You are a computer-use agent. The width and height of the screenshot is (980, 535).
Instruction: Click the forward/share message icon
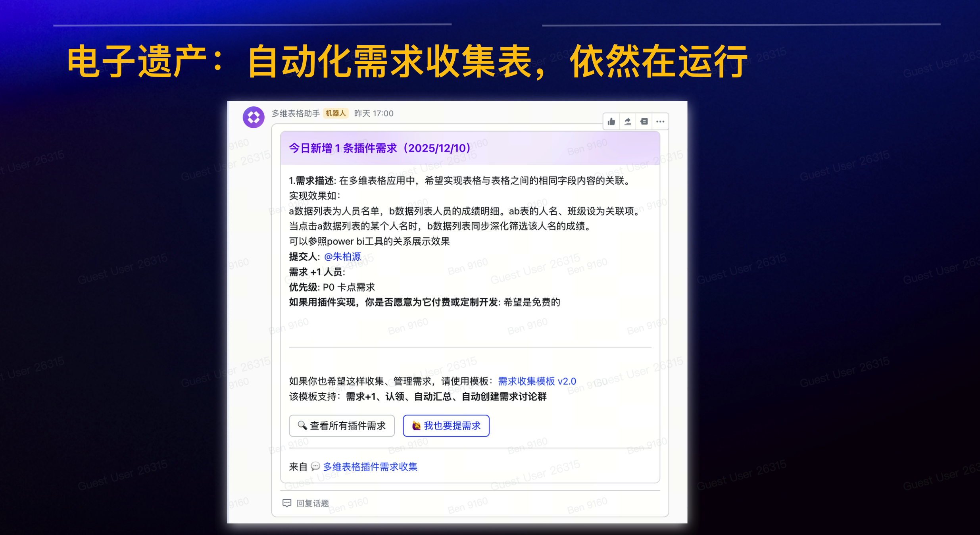(x=628, y=121)
